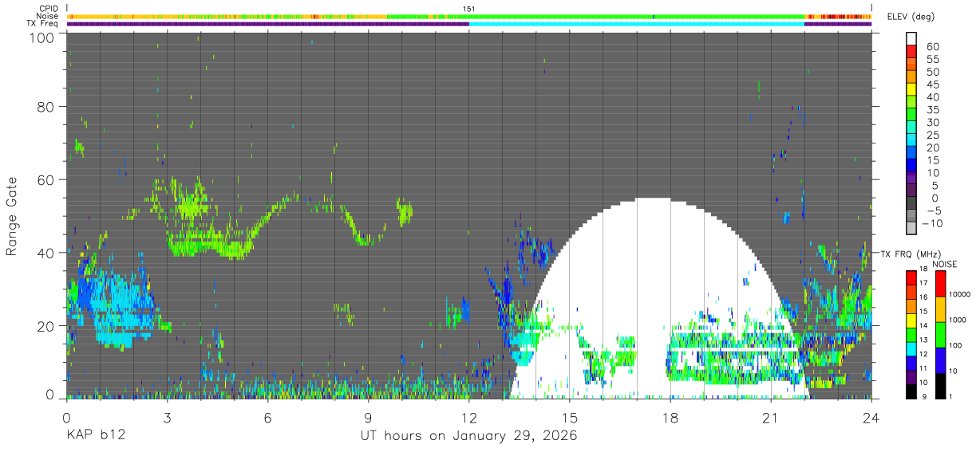Pick the green 30–35 degree elevation swatch
Image resolution: width=980 pixels, height=452 pixels.
[911, 116]
